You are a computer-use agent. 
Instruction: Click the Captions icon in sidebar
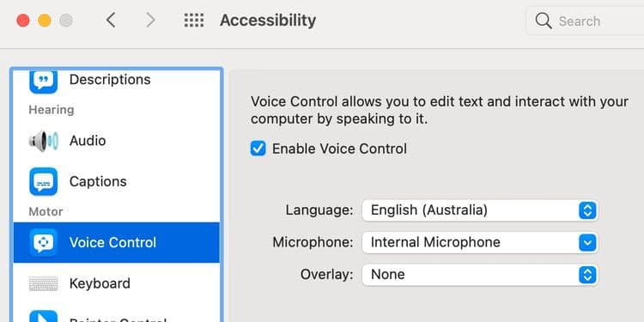tap(44, 181)
